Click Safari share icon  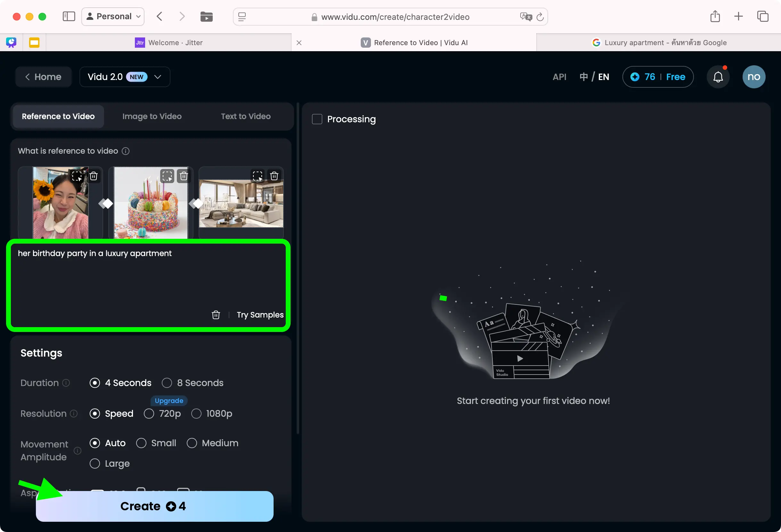tap(715, 16)
